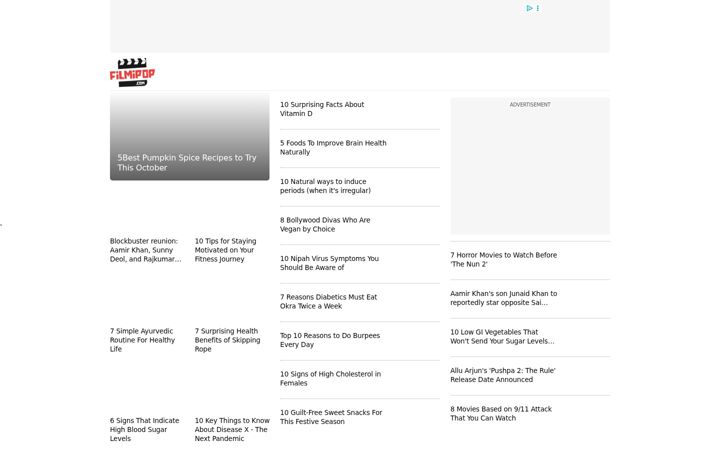Open '10 Tips for Staying Motivated' article
This screenshot has width=720, height=450.
point(225,250)
